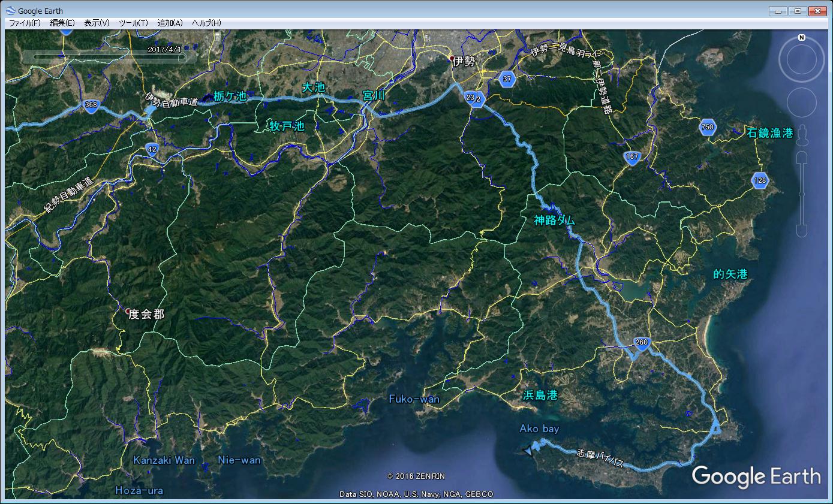
Task: Click the Move joystick circle
Action: [x=801, y=102]
